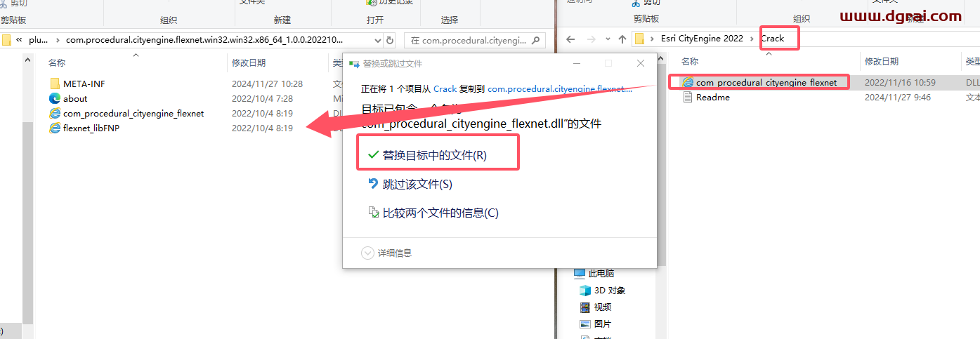Go back in the Crack window
The image size is (980, 339).
pos(571,38)
